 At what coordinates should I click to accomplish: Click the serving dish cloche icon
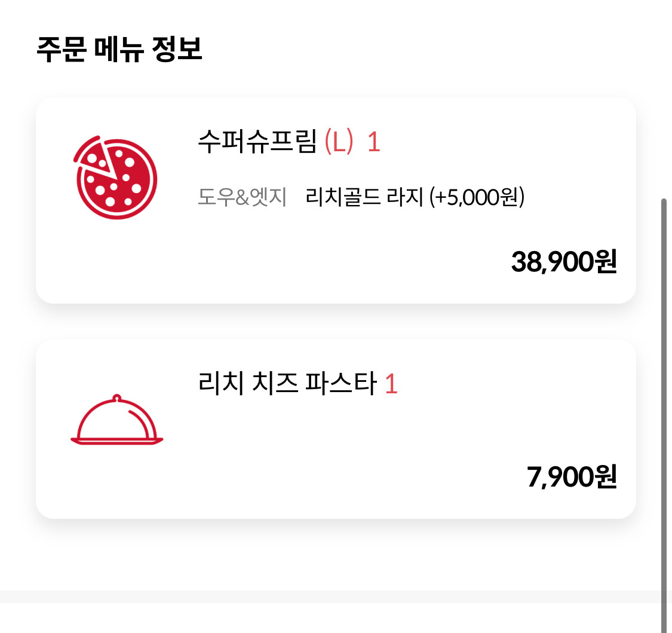[116, 420]
